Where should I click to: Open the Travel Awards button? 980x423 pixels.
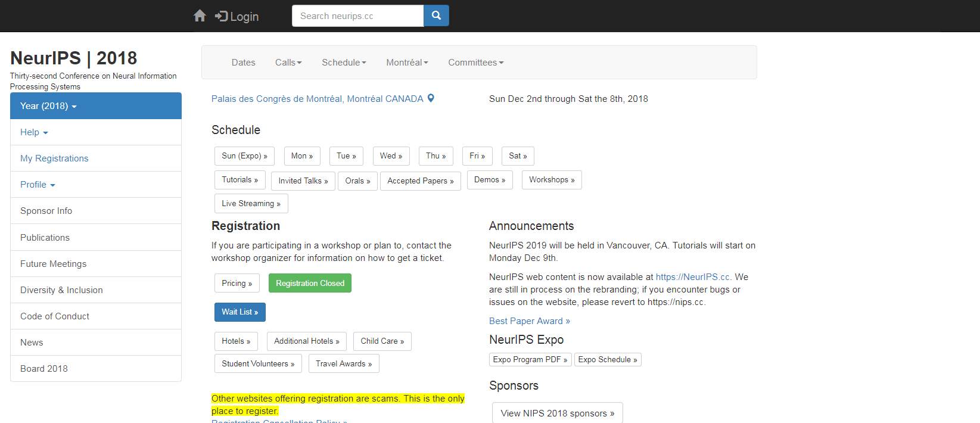[x=344, y=363]
